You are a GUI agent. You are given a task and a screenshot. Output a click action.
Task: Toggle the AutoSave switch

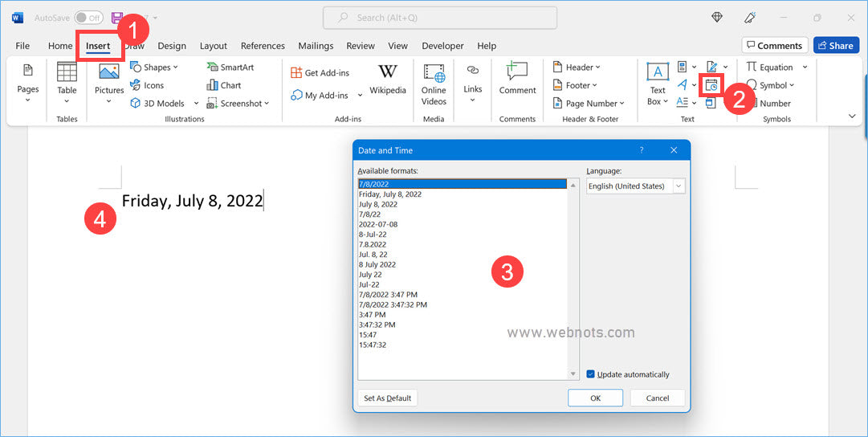[88, 18]
